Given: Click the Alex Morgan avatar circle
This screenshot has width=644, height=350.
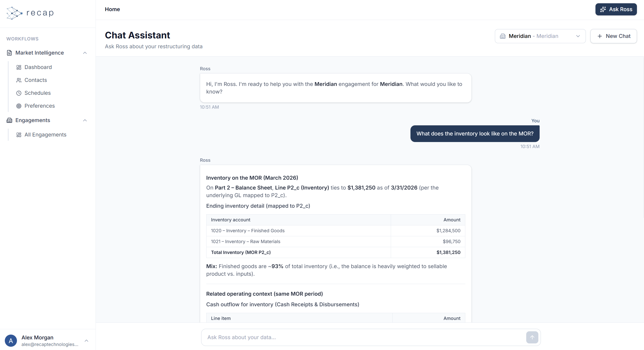Looking at the screenshot, I should point(11,340).
